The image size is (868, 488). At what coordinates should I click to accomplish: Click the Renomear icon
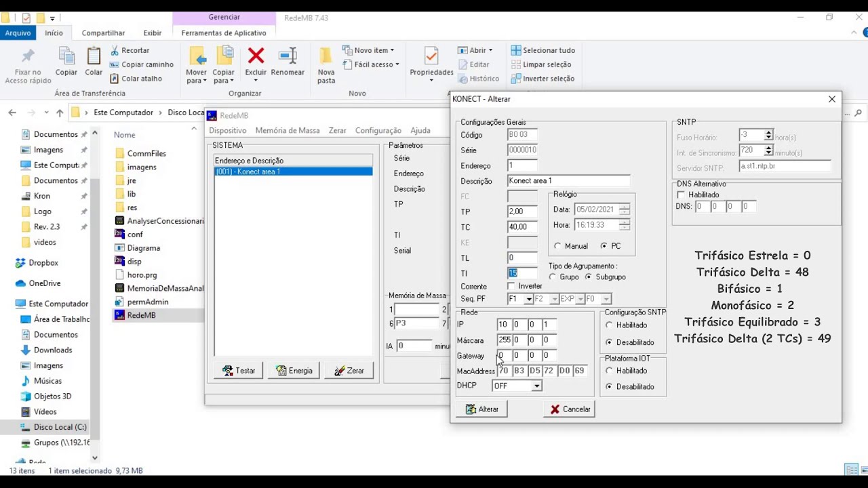click(288, 56)
